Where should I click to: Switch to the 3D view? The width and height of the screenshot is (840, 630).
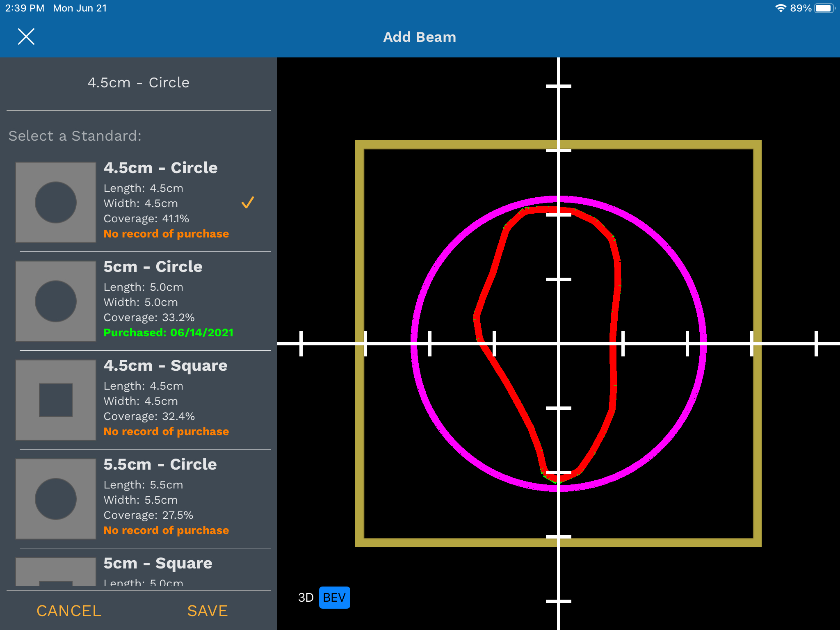[x=306, y=598]
